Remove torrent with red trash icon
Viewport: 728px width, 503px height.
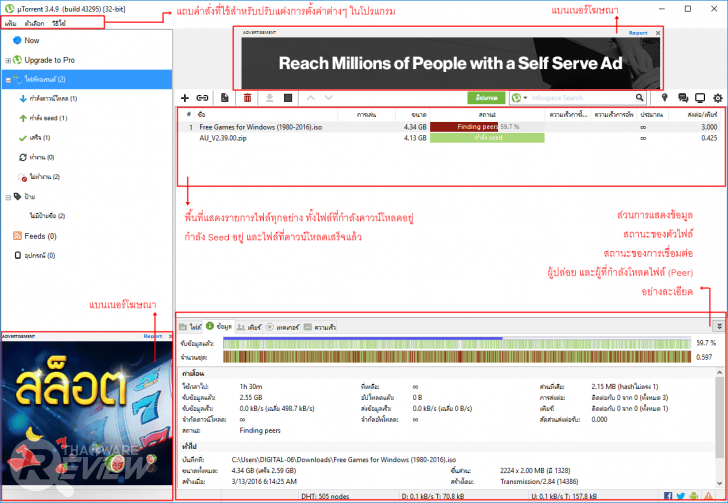click(x=247, y=98)
